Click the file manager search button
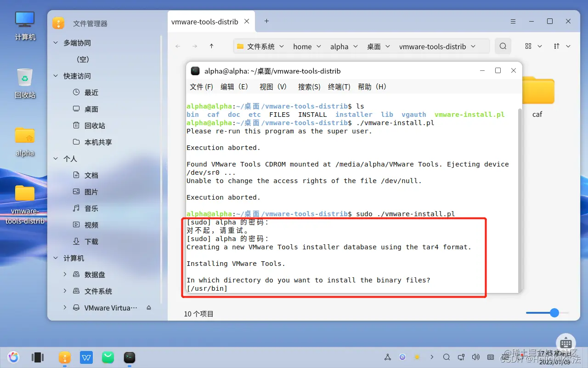This screenshot has width=588, height=368. tap(503, 46)
